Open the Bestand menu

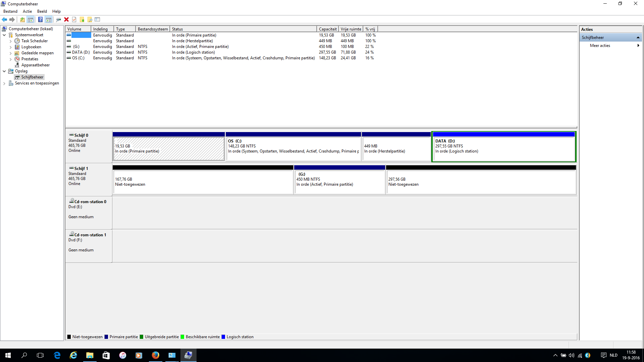[x=10, y=11]
